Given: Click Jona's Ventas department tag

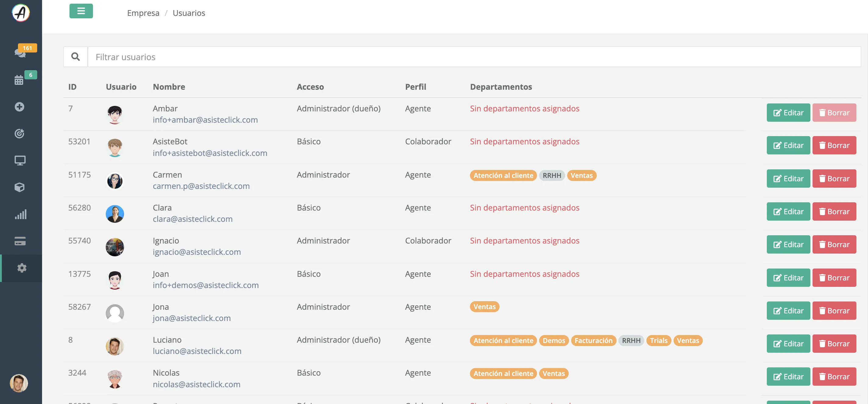Looking at the screenshot, I should [x=484, y=307].
